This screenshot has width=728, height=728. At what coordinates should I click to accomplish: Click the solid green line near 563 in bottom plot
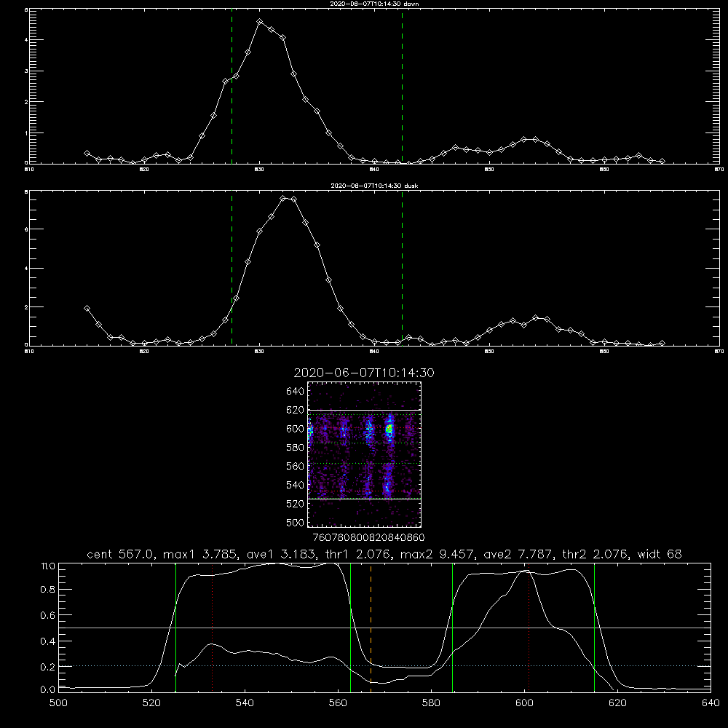tap(351, 628)
